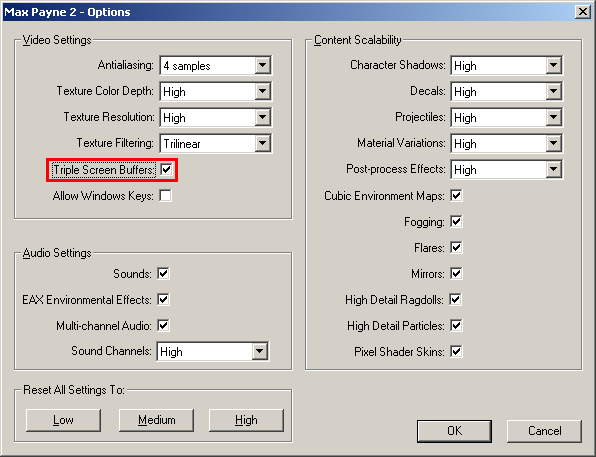Open the Texture Resolution dropdown

216,117
